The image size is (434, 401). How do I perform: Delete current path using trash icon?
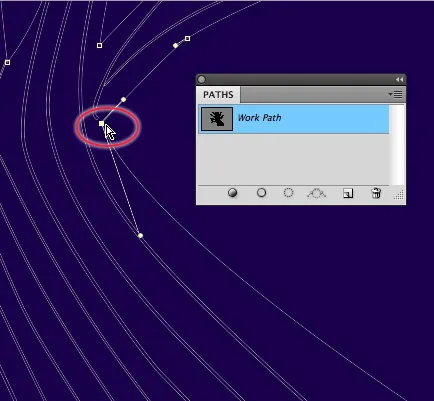coord(376,193)
